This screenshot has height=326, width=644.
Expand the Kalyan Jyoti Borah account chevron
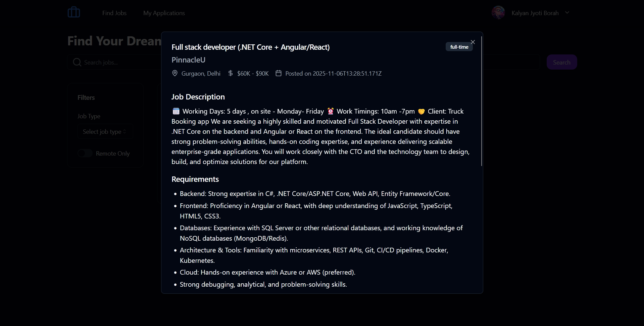tap(567, 13)
